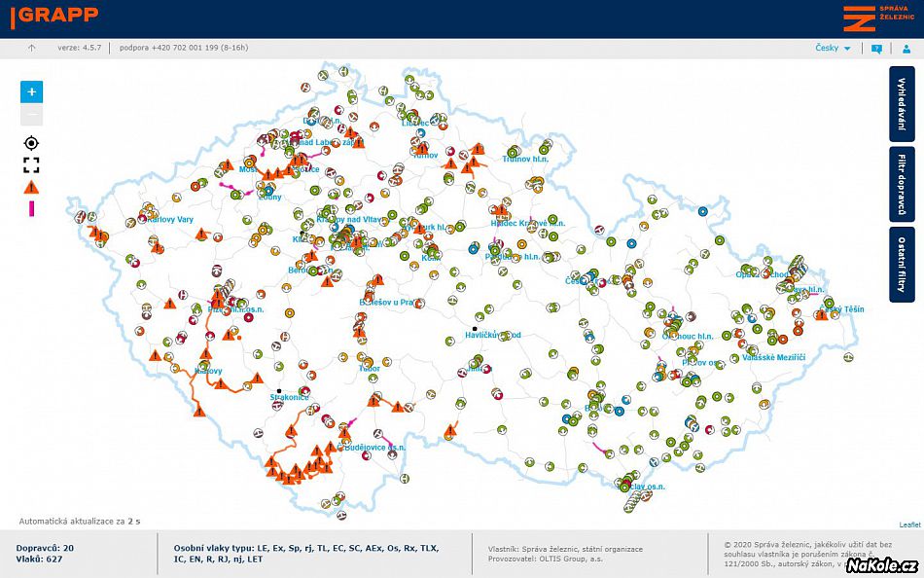This screenshot has width=924, height=578.
Task: Toggle warning triangle layer in left controls
Action: pos(31,187)
